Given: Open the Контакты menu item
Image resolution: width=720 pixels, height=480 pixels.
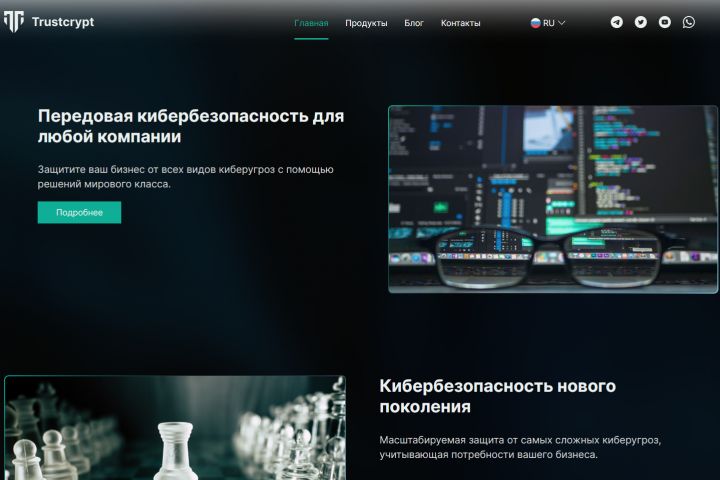Looking at the screenshot, I should [461, 23].
